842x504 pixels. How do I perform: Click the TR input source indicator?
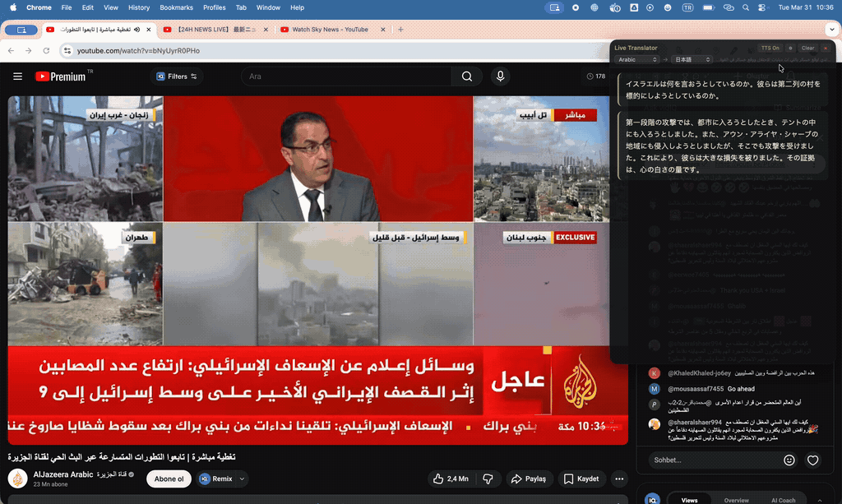(687, 7)
